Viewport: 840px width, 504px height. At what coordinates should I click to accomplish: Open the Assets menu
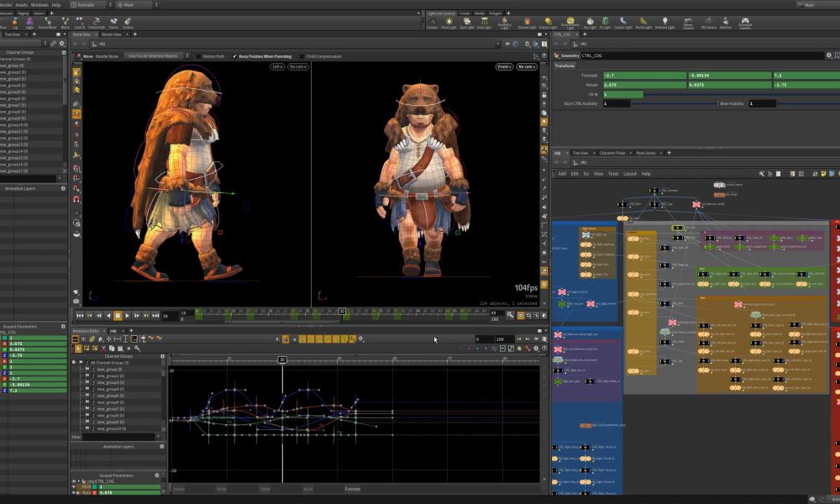[x=22, y=5]
